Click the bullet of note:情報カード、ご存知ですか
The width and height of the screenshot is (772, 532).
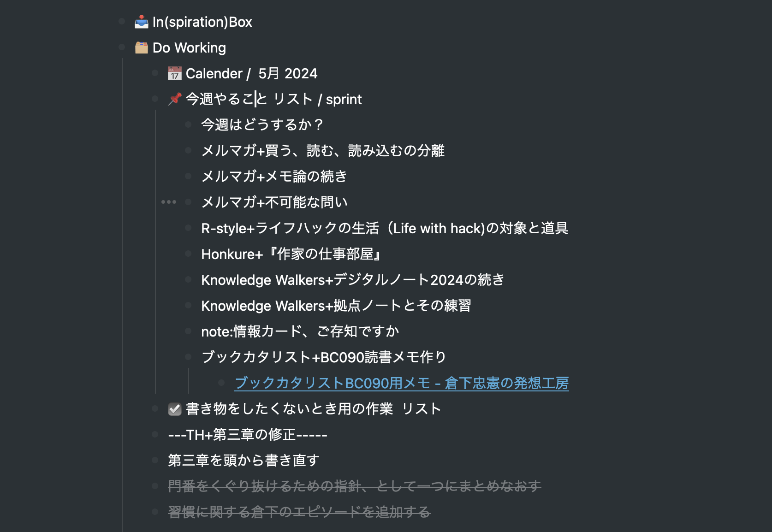click(188, 331)
